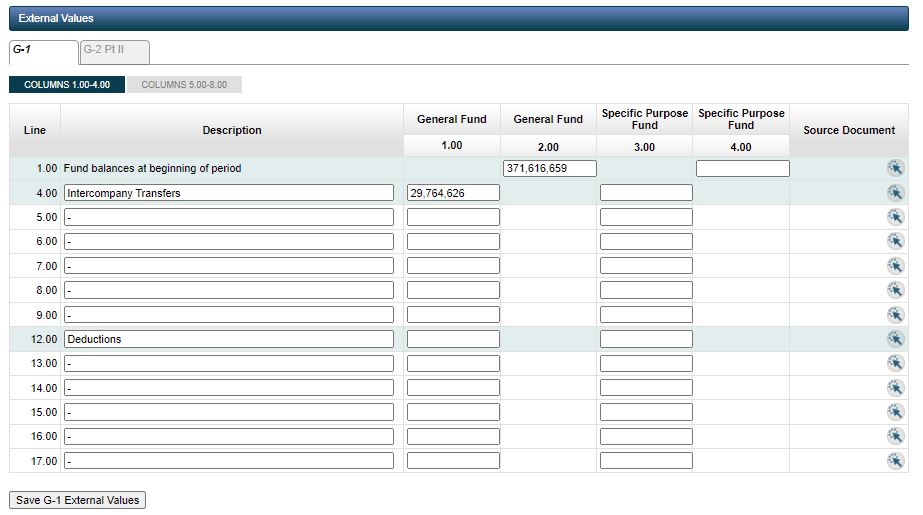
Task: Click line 1.00 Specific Purpose Fund 4.00 field
Action: [743, 168]
